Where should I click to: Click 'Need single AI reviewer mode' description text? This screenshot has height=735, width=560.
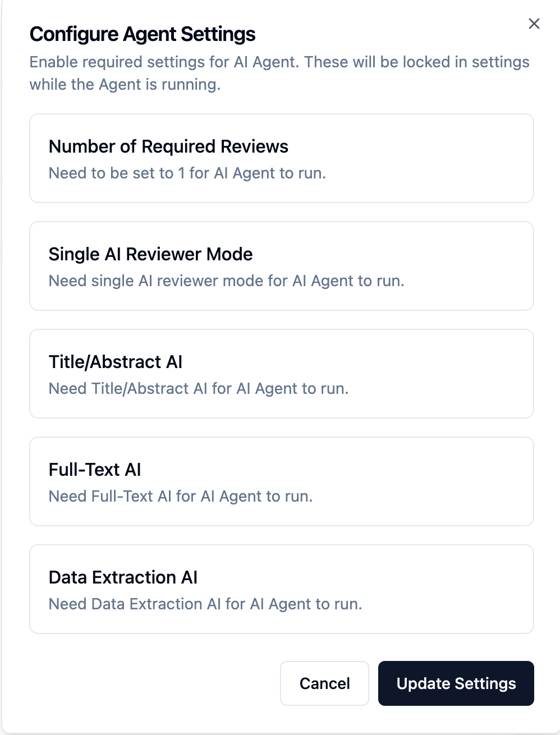pyautogui.click(x=226, y=281)
